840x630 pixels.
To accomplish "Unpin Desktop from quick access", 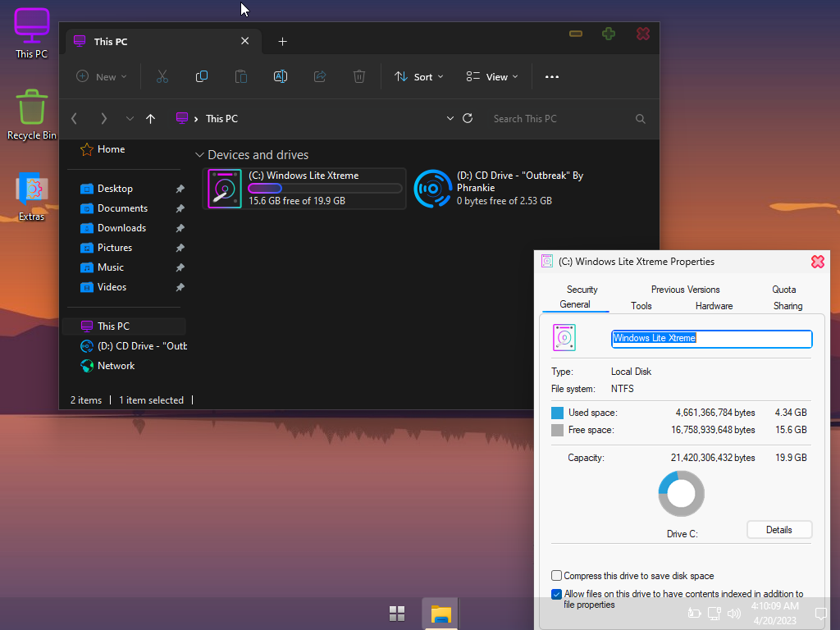I will [x=180, y=189].
